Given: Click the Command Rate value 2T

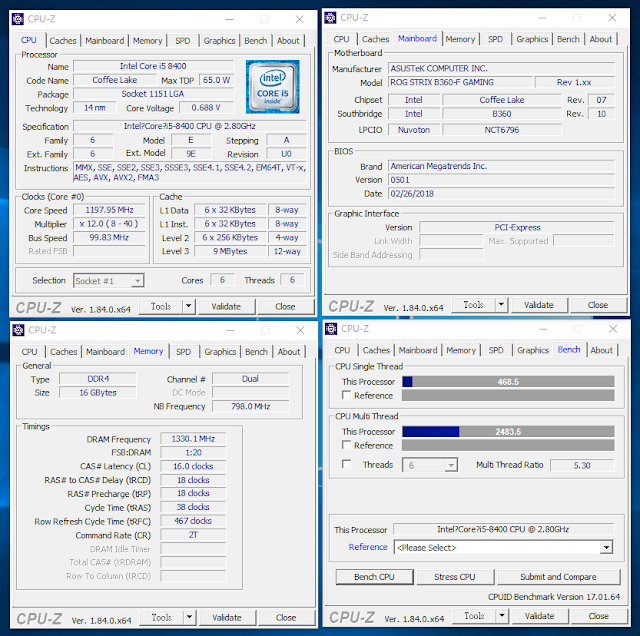Looking at the screenshot, I should pos(193,535).
